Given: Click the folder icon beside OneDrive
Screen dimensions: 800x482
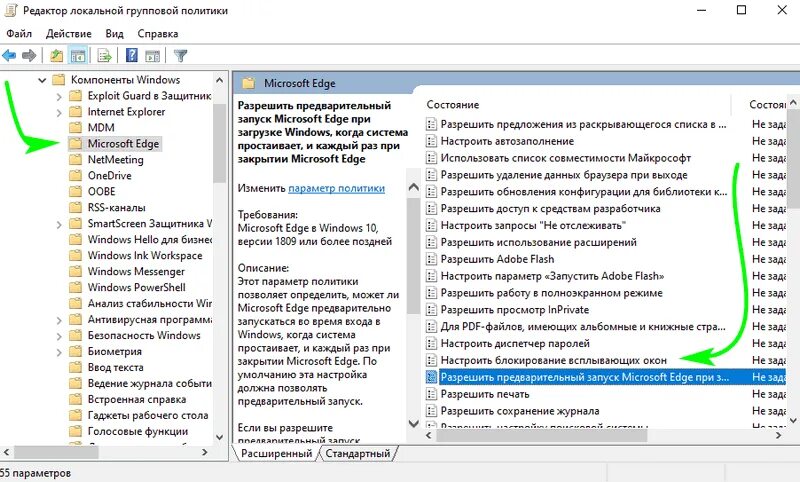Looking at the screenshot, I should [x=76, y=175].
